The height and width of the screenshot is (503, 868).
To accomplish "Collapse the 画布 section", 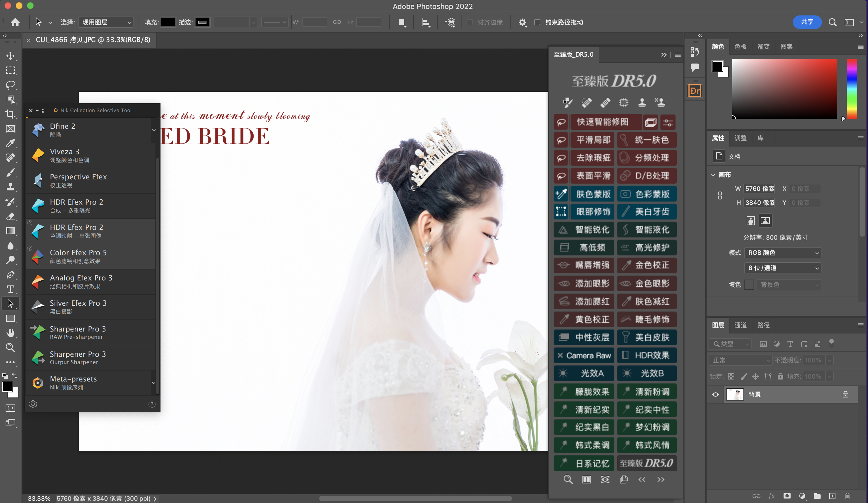I will pyautogui.click(x=713, y=175).
